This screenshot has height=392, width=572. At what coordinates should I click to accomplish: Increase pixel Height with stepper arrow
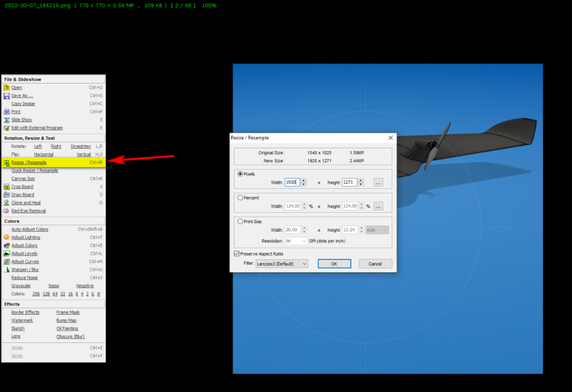click(361, 180)
